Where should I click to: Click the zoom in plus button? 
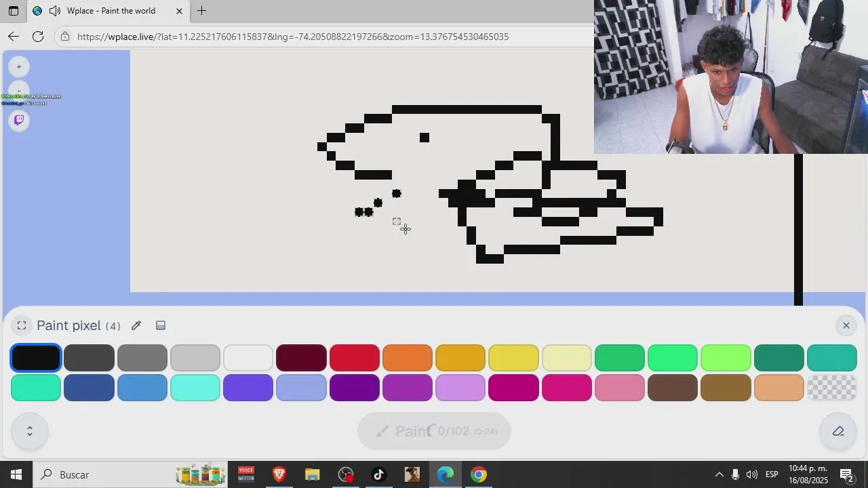pos(19,66)
